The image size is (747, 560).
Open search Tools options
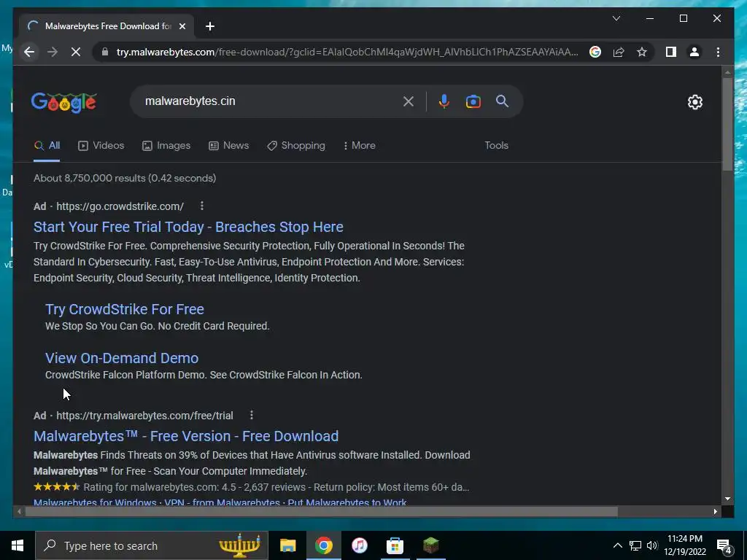pos(496,145)
